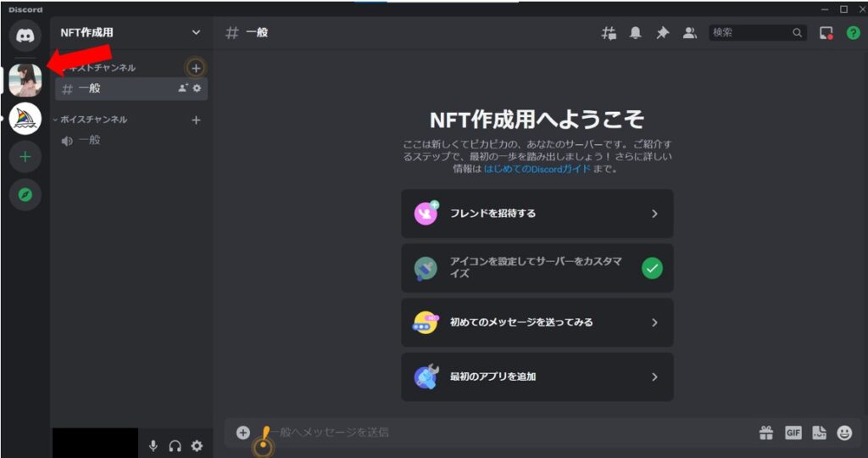Click message attachment plus button

(x=243, y=433)
